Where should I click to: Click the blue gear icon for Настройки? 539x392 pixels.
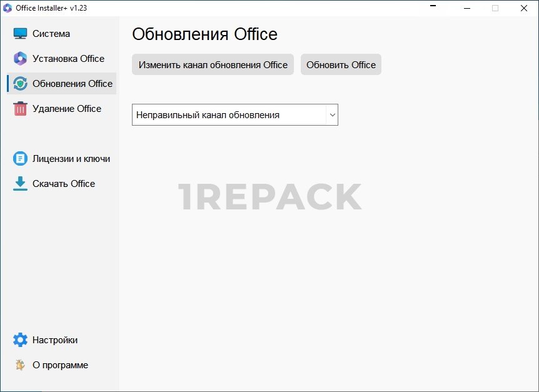click(x=20, y=340)
